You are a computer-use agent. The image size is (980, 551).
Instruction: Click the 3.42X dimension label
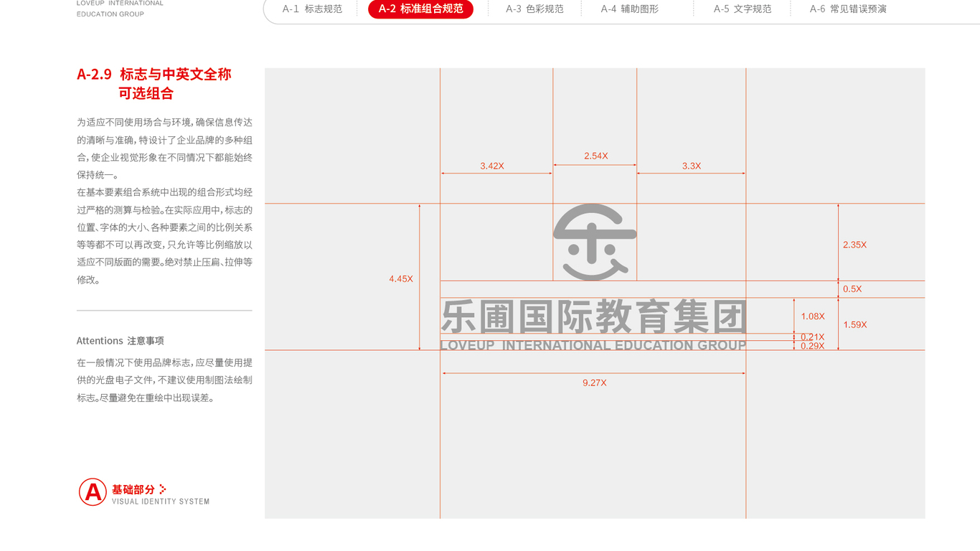492,166
